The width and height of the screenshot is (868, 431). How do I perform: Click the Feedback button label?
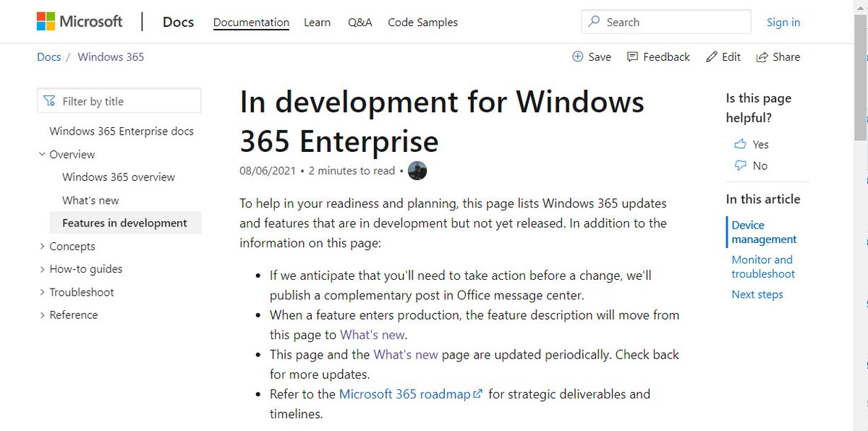666,56
